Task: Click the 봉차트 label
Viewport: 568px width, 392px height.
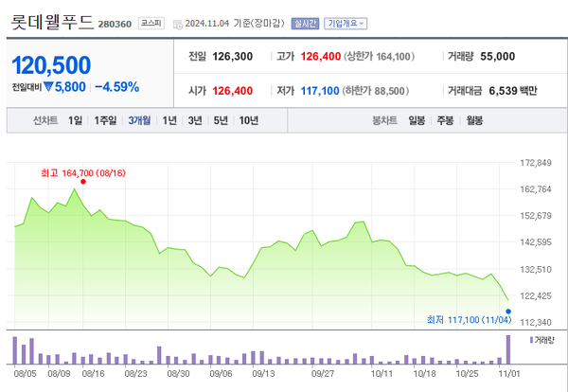Action: click(384, 120)
